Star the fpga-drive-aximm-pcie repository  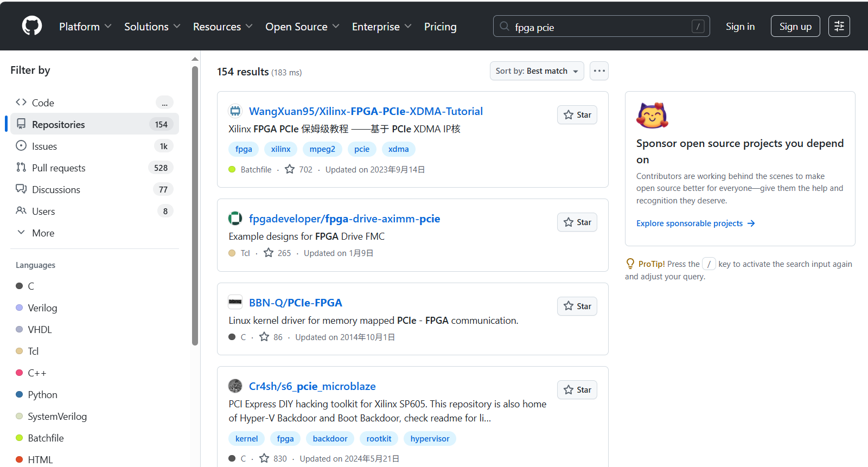point(577,222)
